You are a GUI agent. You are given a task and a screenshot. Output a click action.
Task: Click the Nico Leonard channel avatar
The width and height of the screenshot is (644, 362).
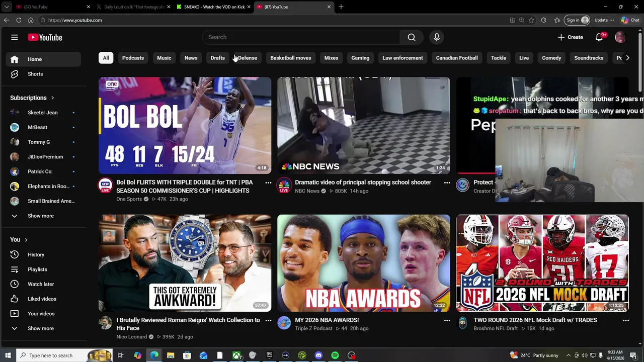point(105,322)
